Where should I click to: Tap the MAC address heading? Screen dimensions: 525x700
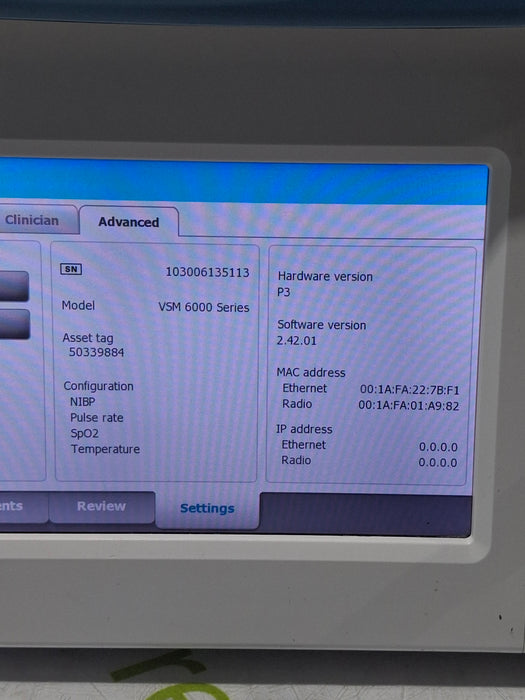(x=311, y=372)
